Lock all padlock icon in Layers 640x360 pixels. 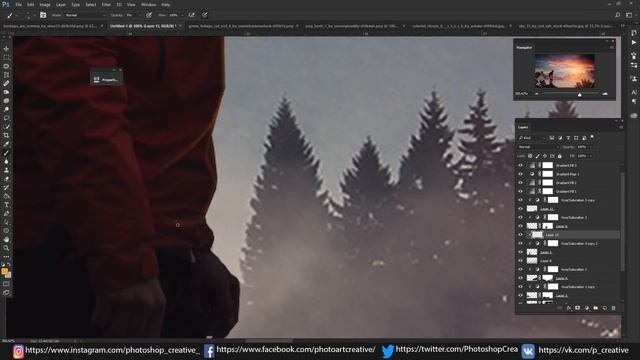(x=560, y=156)
